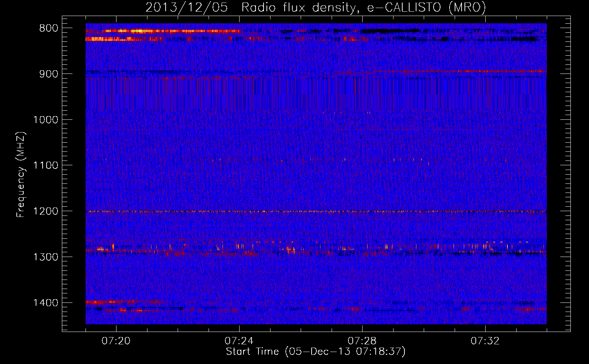The image size is (589, 364).
Task: Click the 07:20 time tick label
Action: tap(116, 341)
